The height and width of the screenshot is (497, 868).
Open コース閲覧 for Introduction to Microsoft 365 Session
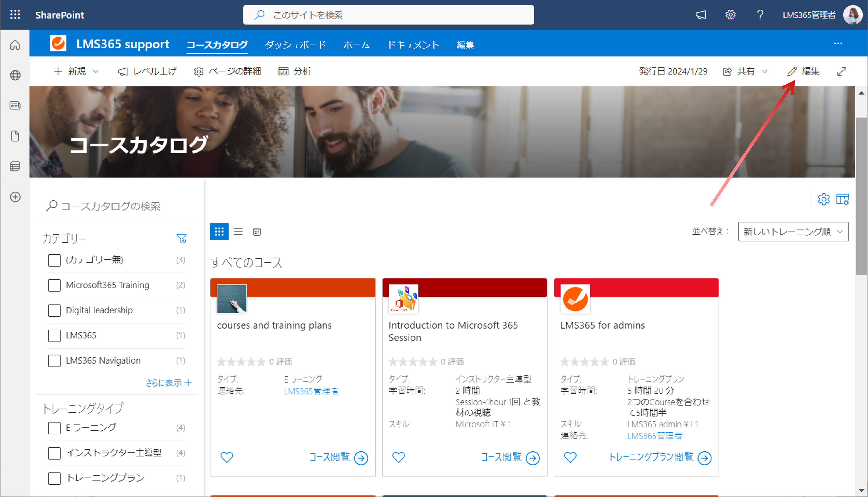click(x=510, y=457)
